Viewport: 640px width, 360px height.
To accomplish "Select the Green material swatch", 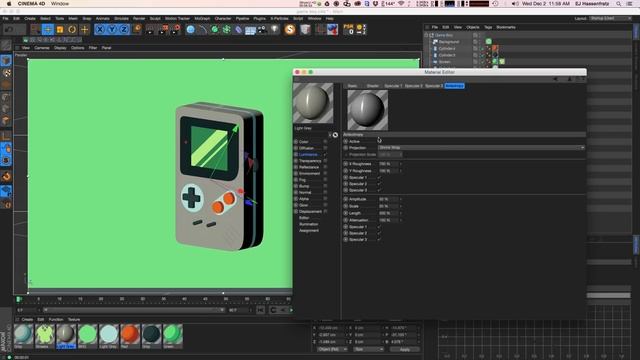I will click(x=173, y=336).
